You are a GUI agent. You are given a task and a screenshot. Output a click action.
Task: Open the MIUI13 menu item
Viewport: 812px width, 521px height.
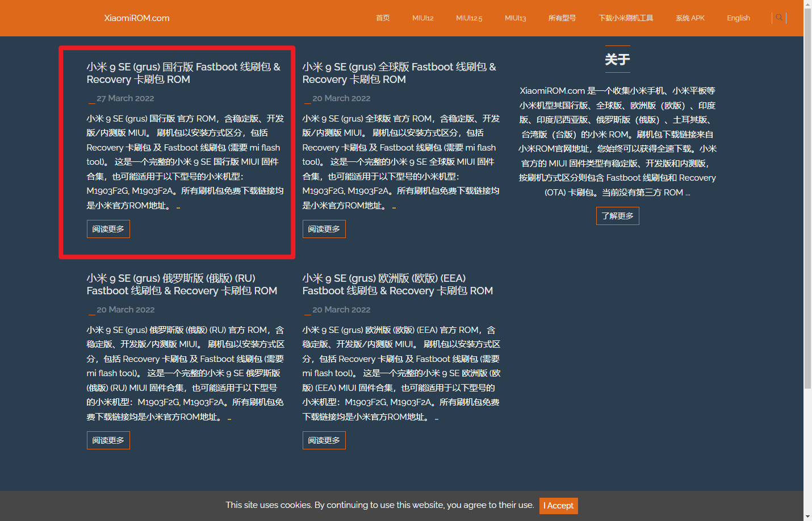click(x=516, y=18)
